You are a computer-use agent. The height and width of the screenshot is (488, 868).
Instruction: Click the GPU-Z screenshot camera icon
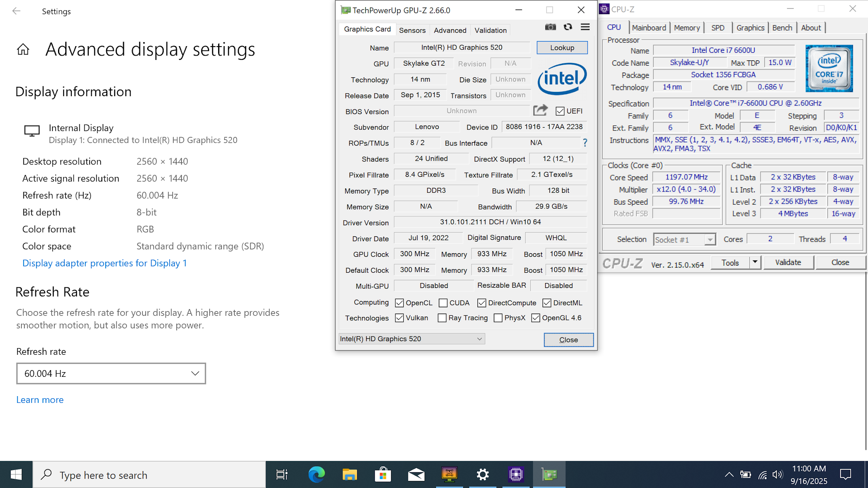click(x=550, y=27)
